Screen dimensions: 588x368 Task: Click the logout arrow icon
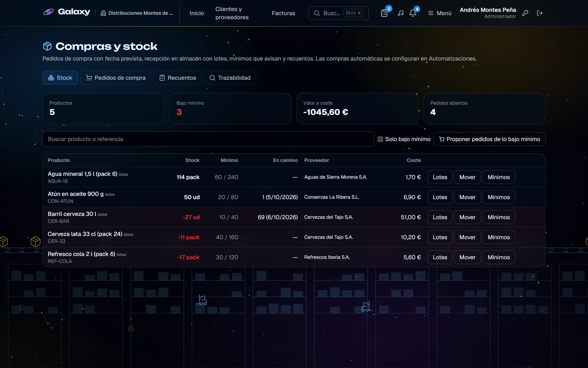[x=540, y=13]
